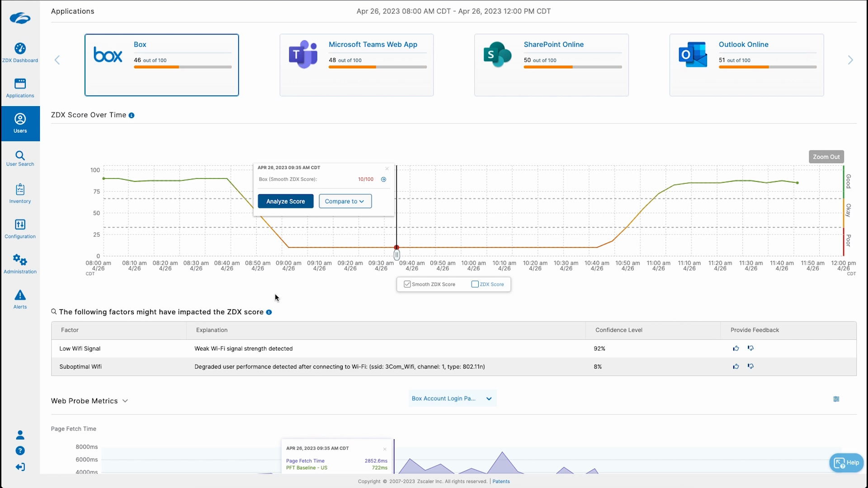Uncheck the Smooth ZDX Score checkbox
868x488 pixels.
(407, 284)
